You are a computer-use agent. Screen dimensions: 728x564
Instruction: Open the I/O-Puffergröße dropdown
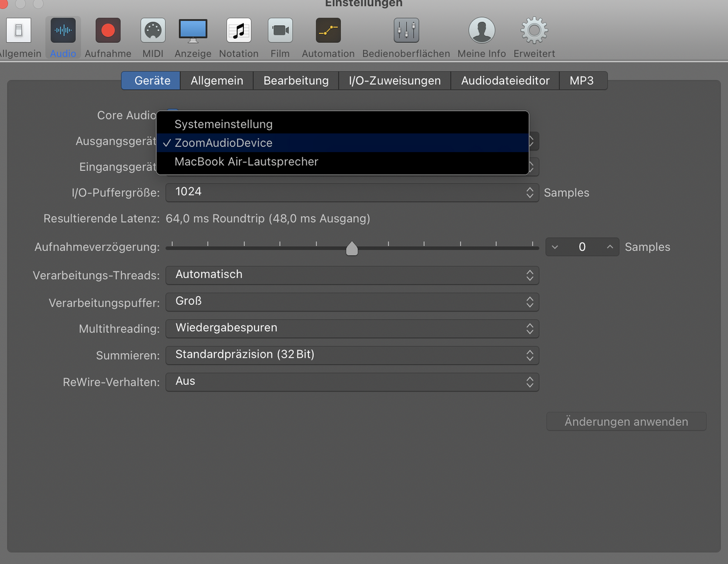tap(352, 192)
